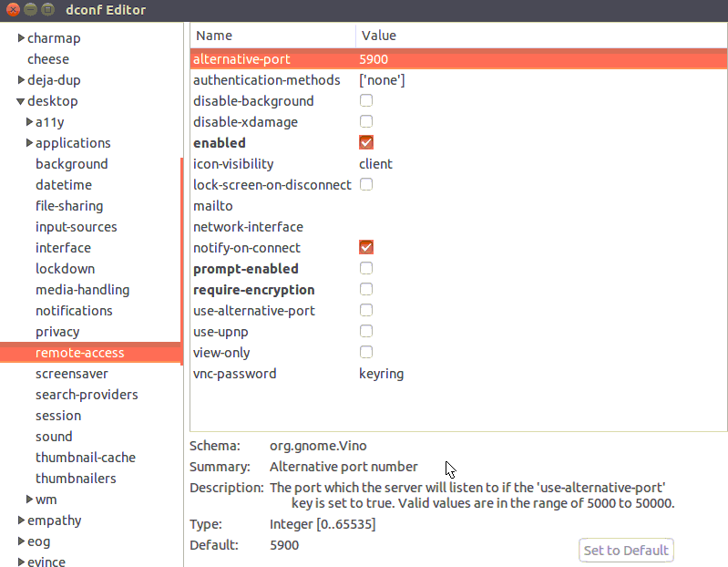Enable the view-only checkbox

pos(366,352)
